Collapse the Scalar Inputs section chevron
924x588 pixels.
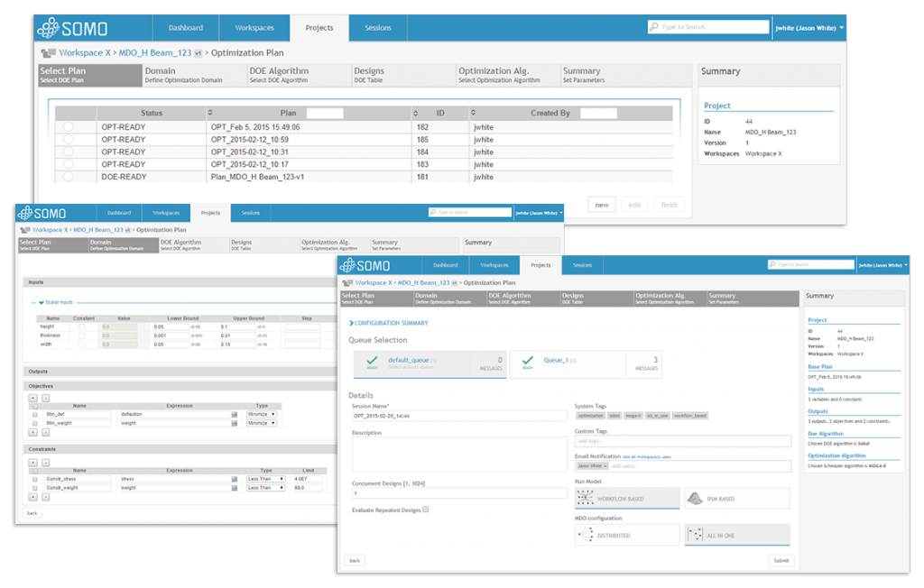coord(42,302)
